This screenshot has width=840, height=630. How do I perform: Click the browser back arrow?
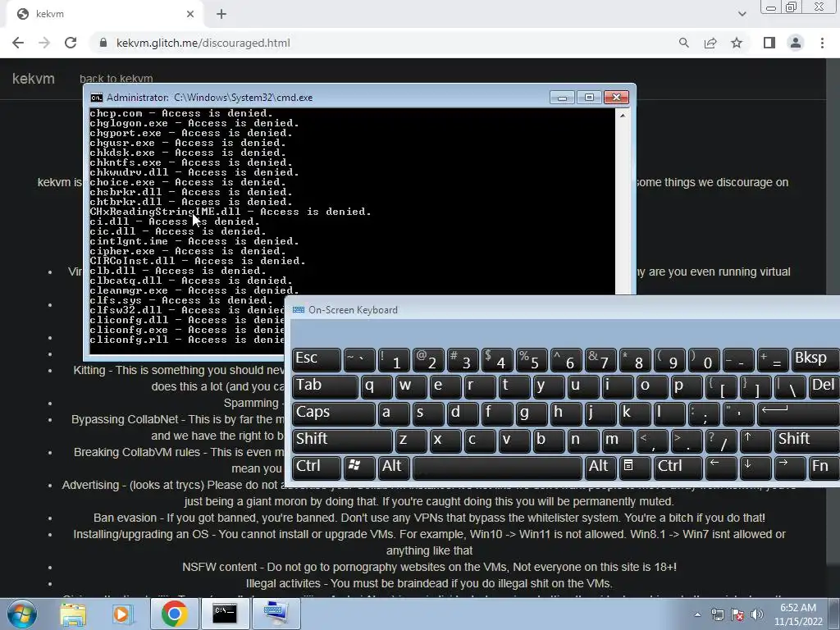[18, 43]
